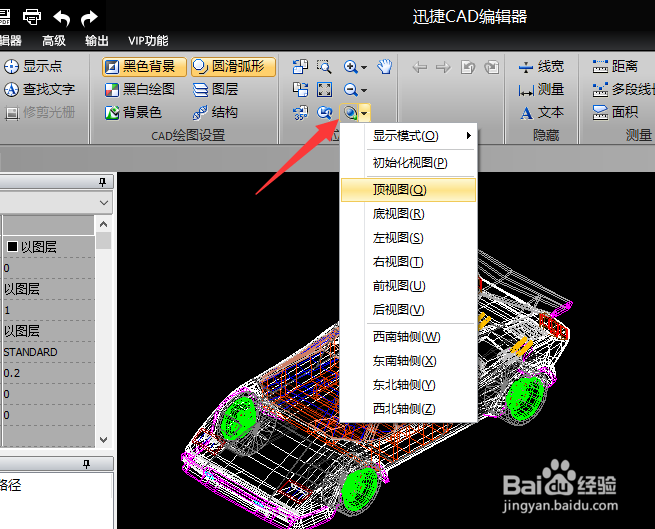Click the 0.2 property value
Image resolution: width=655 pixels, height=529 pixels.
[12, 373]
